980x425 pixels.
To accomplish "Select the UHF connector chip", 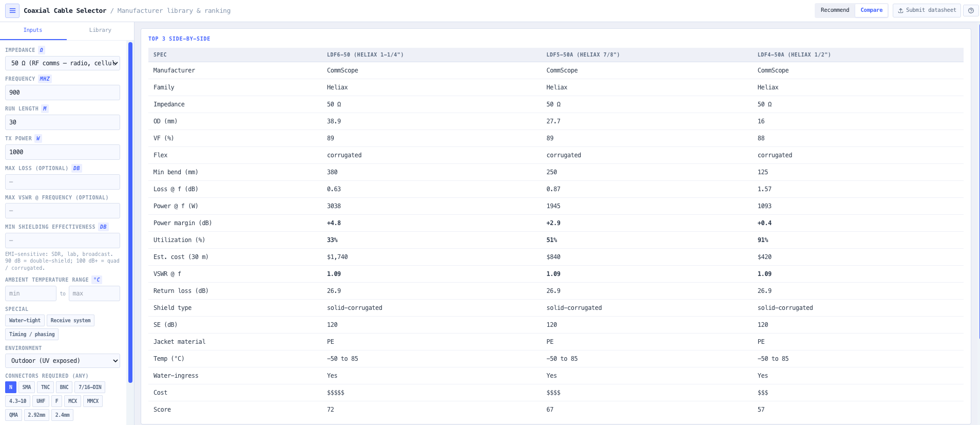I will (41, 401).
